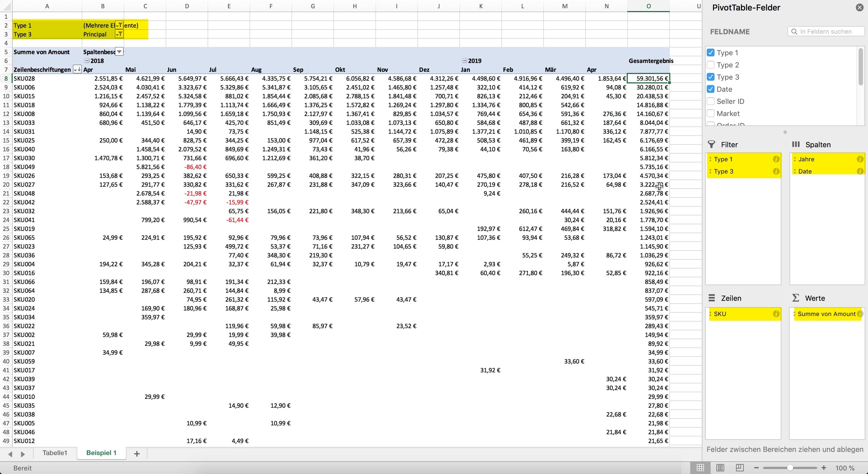Select row header 8

[6, 78]
